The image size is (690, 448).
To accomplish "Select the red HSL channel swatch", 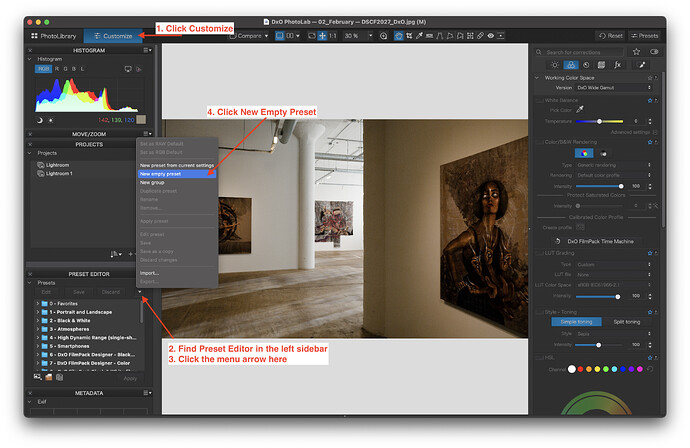I will click(x=580, y=369).
